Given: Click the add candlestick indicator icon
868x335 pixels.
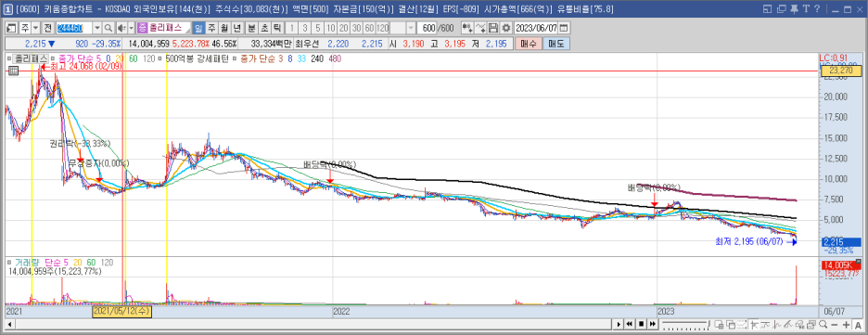Looking at the screenshot, I should (x=467, y=28).
